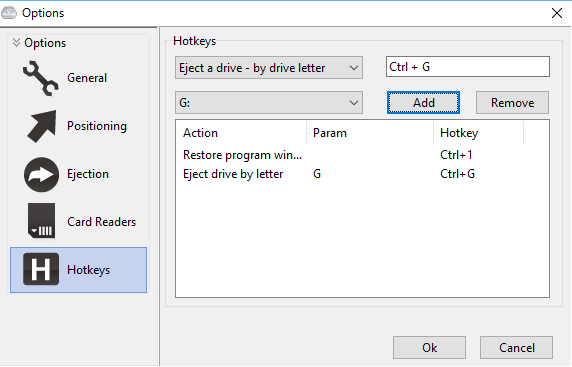Confirm with the Ok button
Image resolution: width=572 pixels, height=367 pixels.
[429, 348]
